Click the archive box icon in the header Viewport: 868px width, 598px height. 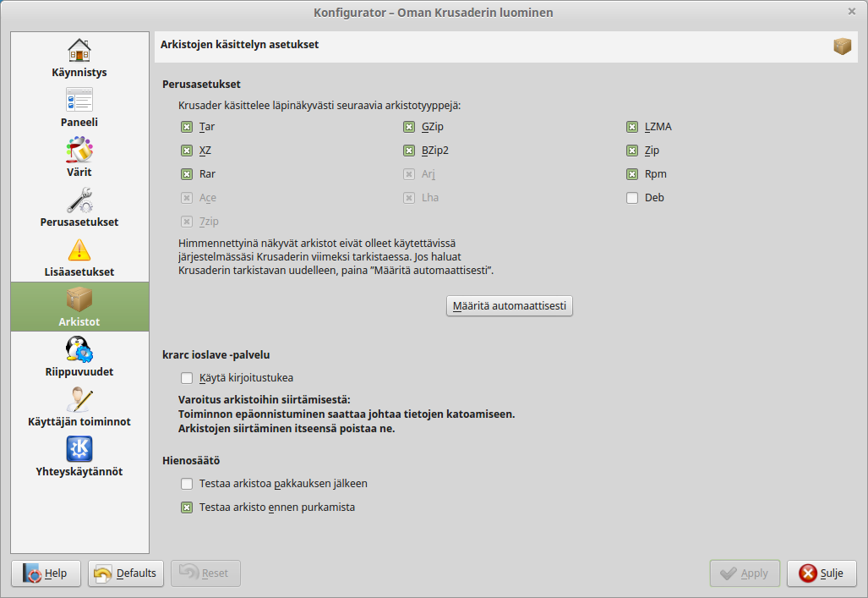click(x=842, y=47)
